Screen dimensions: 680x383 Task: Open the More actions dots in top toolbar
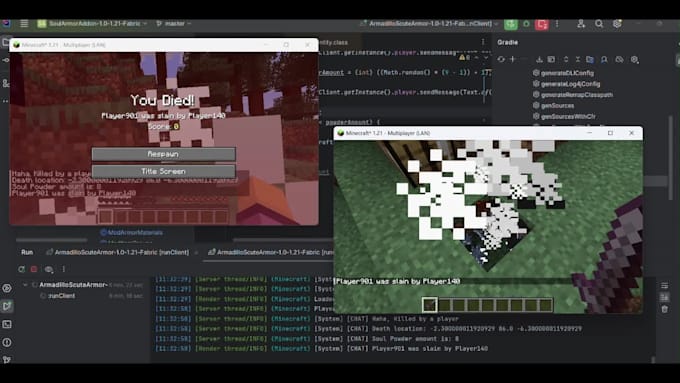tap(557, 24)
